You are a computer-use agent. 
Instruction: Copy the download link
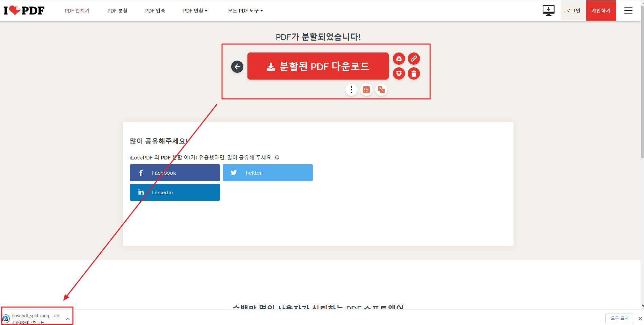(x=414, y=59)
